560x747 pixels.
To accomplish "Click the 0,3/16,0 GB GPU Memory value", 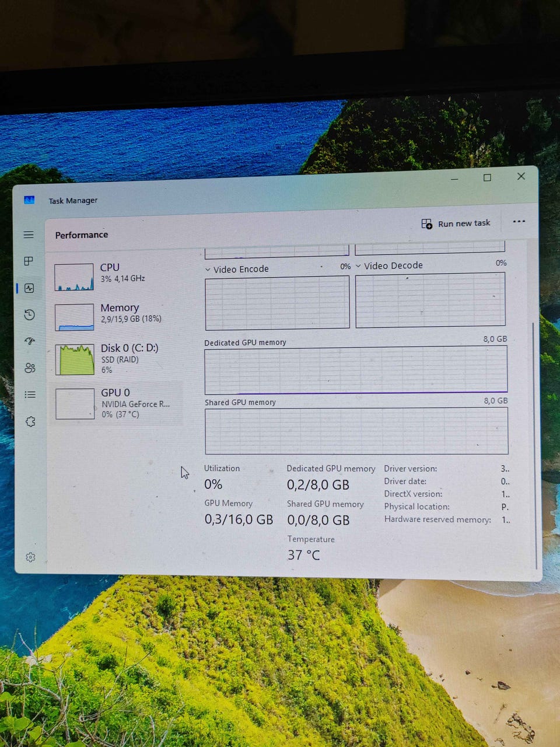I will [239, 519].
